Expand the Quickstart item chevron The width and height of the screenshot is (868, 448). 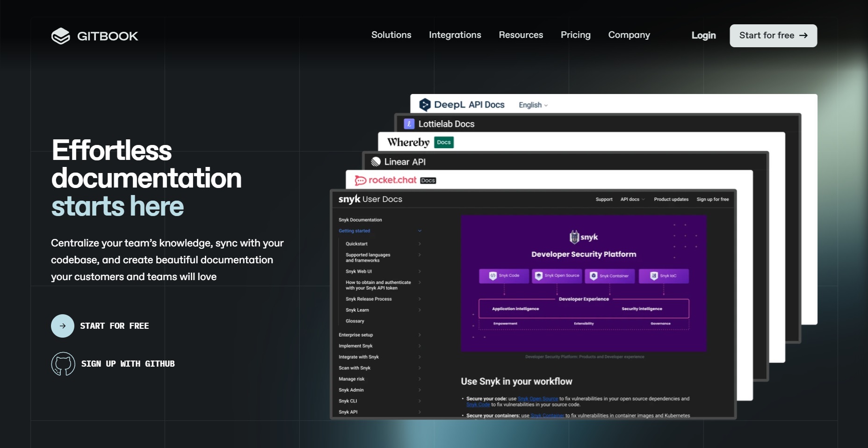pyautogui.click(x=420, y=244)
